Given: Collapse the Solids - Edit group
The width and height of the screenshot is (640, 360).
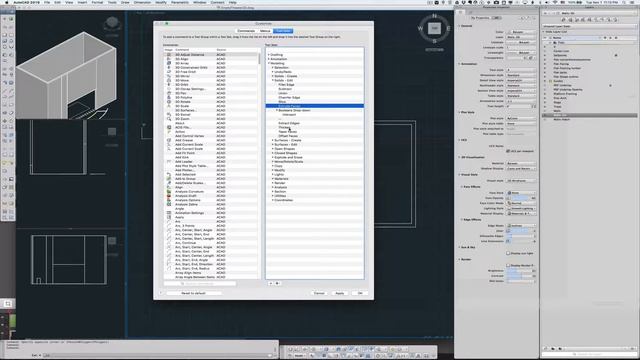Looking at the screenshot, I should [x=273, y=80].
